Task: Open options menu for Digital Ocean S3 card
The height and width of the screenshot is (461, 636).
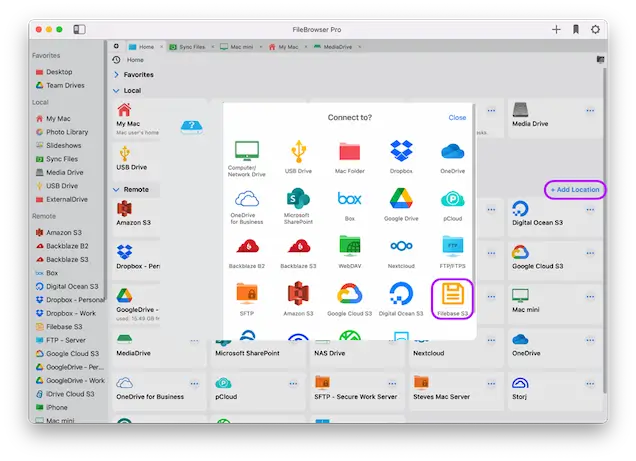Action: click(x=590, y=210)
